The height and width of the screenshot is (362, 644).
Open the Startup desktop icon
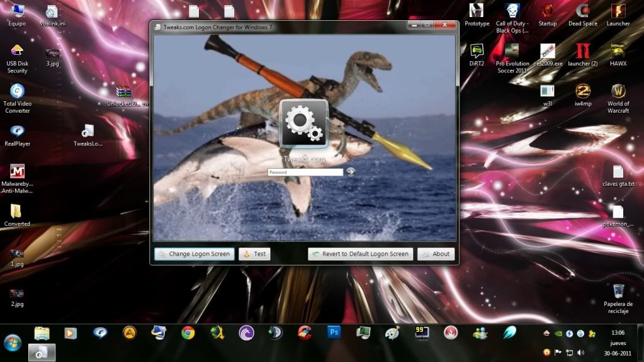pos(548,14)
